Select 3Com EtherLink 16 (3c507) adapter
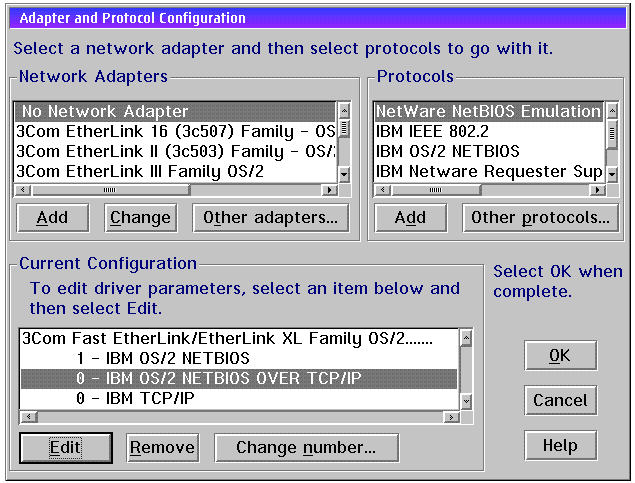The image size is (635, 483). coord(175,131)
